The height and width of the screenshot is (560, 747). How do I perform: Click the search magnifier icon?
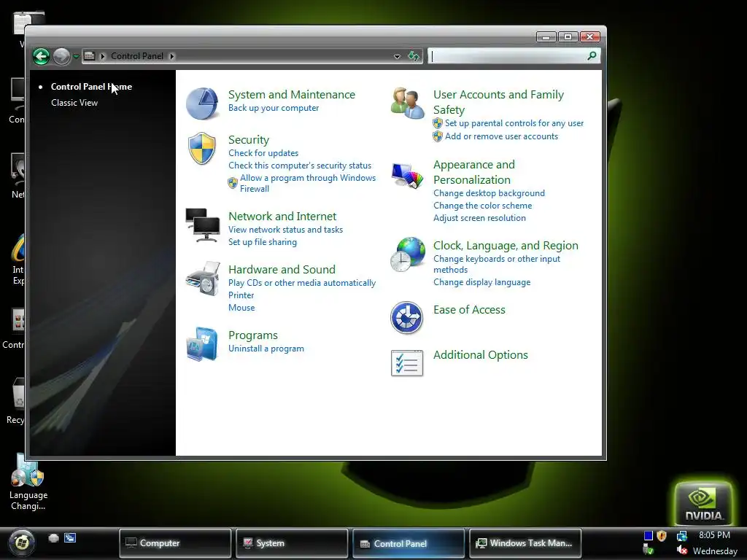[x=592, y=55]
